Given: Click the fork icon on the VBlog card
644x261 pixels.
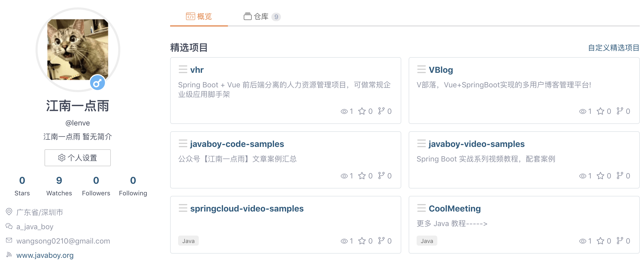Looking at the screenshot, I should point(620,111).
